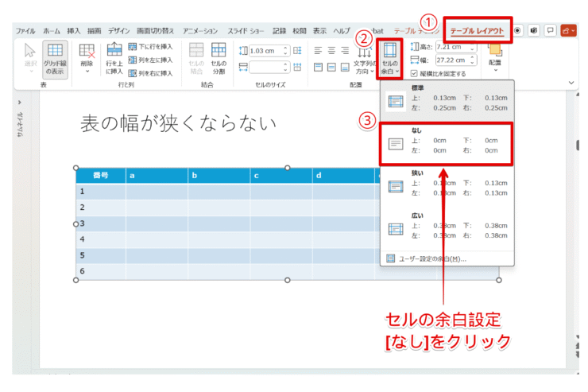Center cell text vertically
This screenshot has height=392, width=588.
pos(331,67)
